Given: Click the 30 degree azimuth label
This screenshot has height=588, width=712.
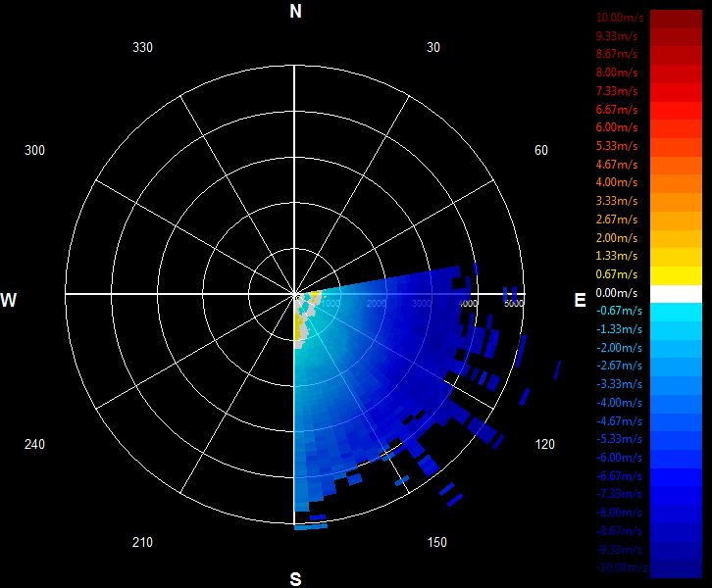Looking at the screenshot, I should click(433, 47).
